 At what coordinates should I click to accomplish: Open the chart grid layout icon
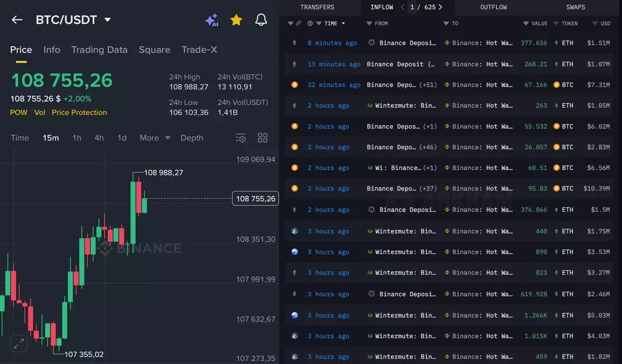point(263,138)
